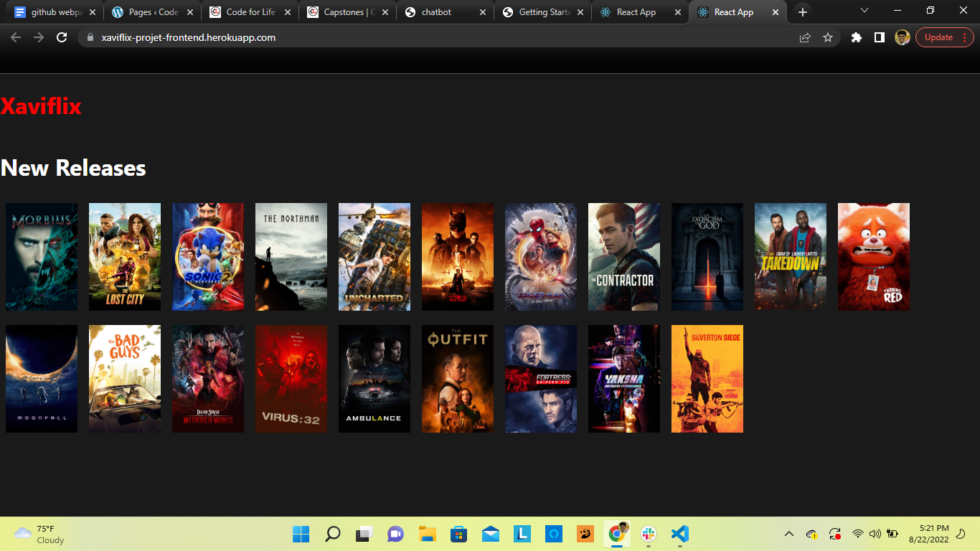Bookmark this page with the star icon
Viewport: 980px width, 551px height.
(x=828, y=37)
